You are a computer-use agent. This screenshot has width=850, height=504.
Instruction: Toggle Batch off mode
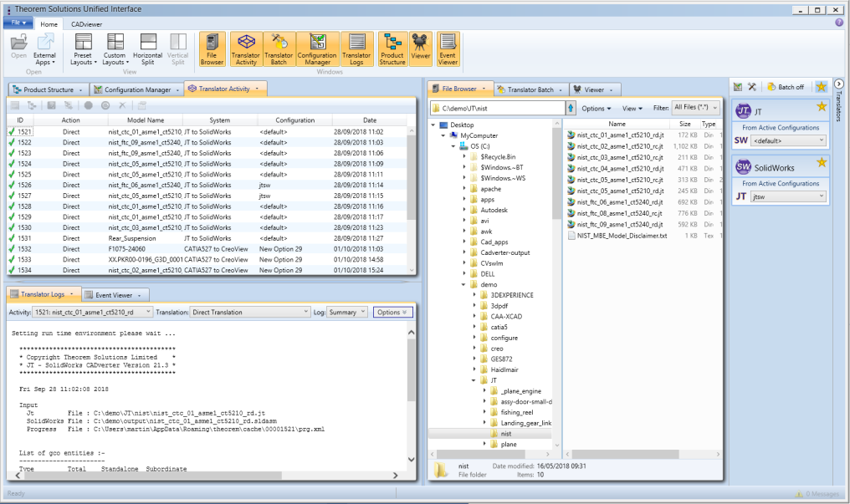coord(786,87)
